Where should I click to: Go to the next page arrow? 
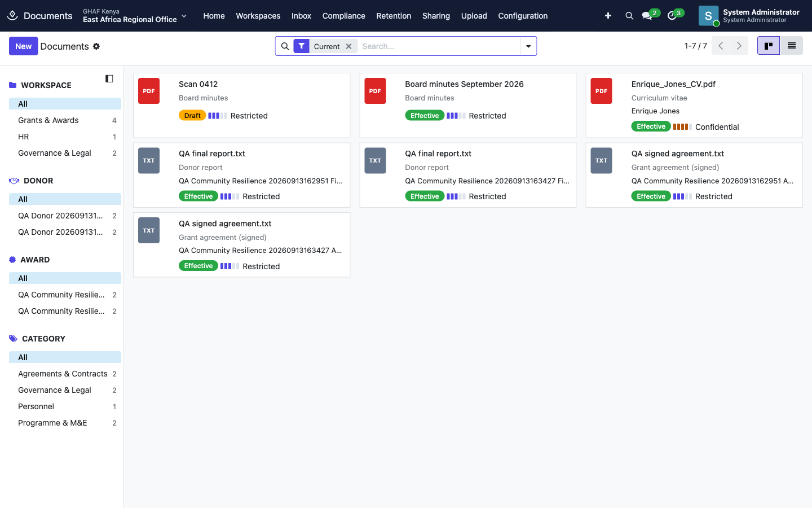[x=739, y=46]
